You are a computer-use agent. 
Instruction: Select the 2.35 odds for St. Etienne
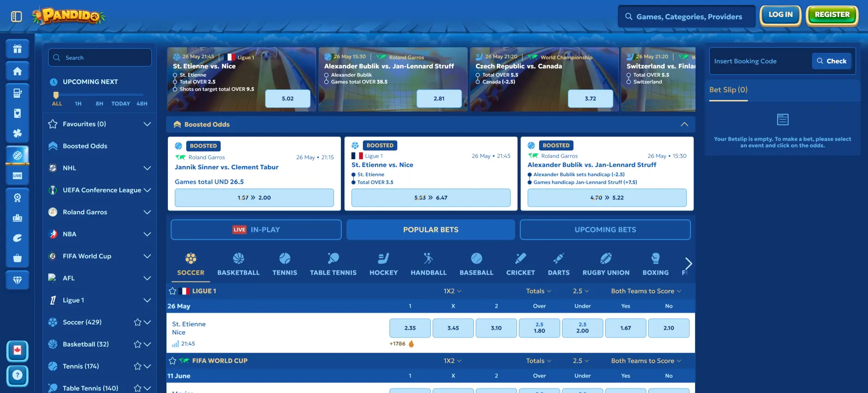[x=410, y=328]
